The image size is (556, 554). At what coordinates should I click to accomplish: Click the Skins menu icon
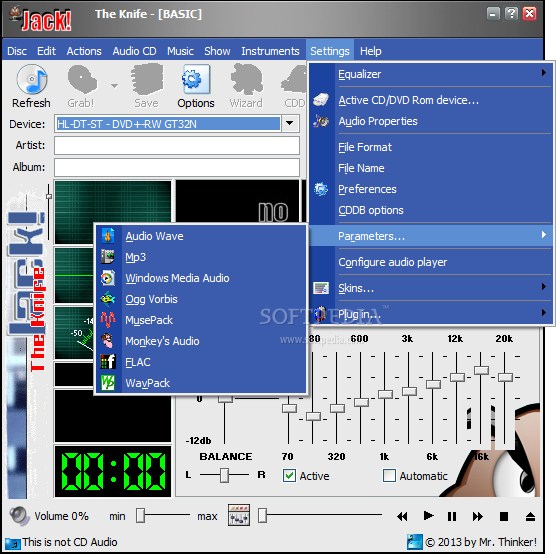click(321, 288)
